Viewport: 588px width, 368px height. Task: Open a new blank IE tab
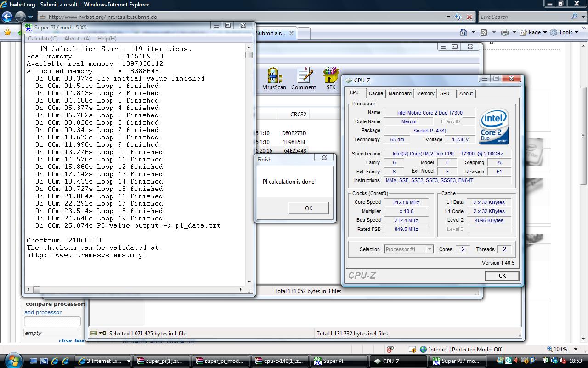pos(304,33)
